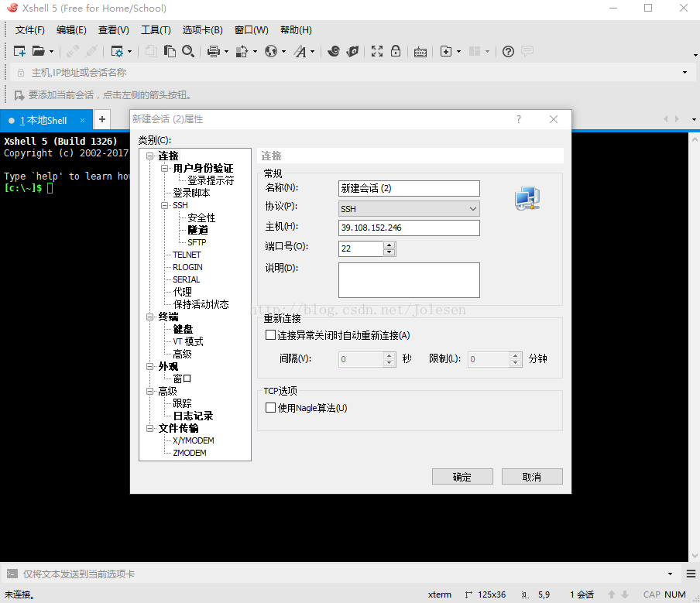Click the Find magnifier icon
The height and width of the screenshot is (603, 700).
point(188,51)
